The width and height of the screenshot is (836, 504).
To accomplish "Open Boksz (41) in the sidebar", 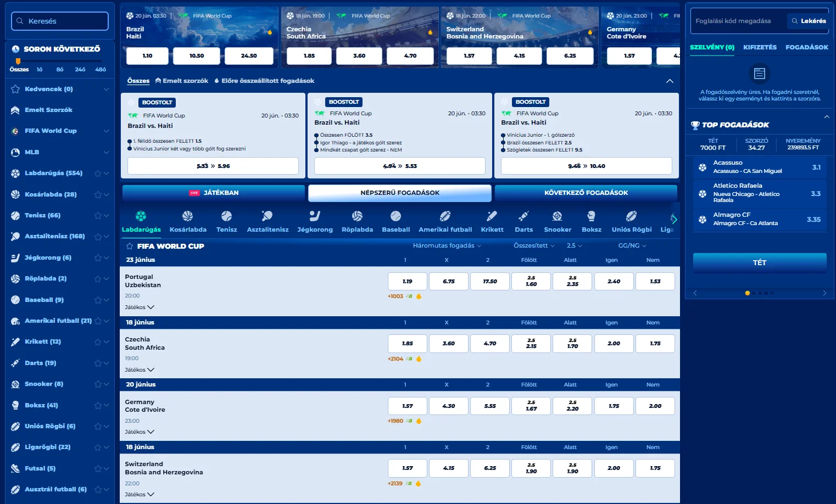I will pos(41,405).
